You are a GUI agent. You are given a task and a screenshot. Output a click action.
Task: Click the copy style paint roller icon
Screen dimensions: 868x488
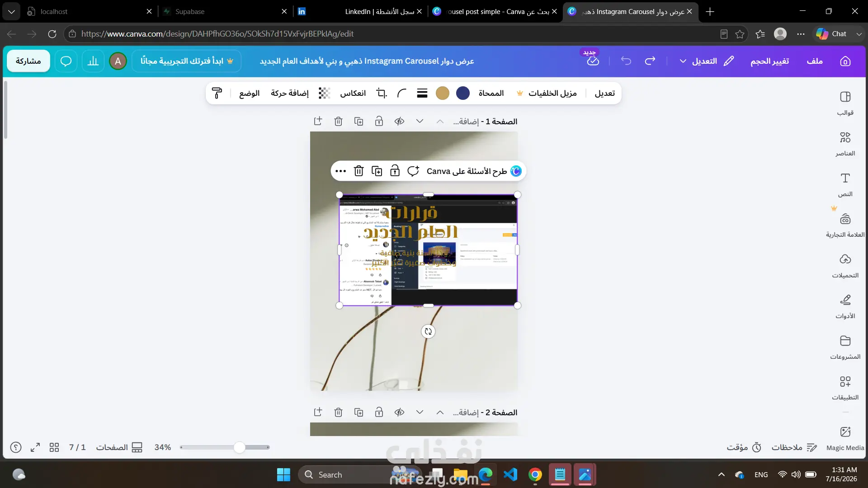point(217,93)
